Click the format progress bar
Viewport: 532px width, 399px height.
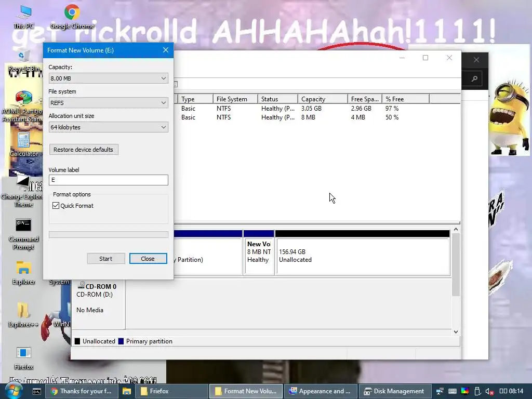(x=109, y=234)
